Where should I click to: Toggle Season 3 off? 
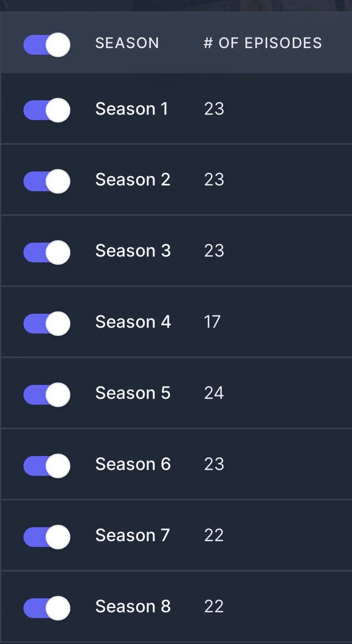tap(47, 252)
